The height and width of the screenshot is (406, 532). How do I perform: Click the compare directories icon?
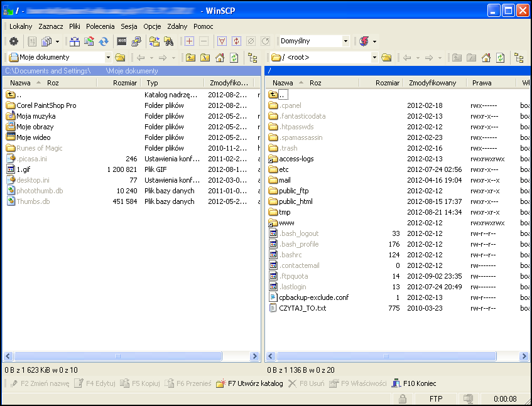(75, 41)
